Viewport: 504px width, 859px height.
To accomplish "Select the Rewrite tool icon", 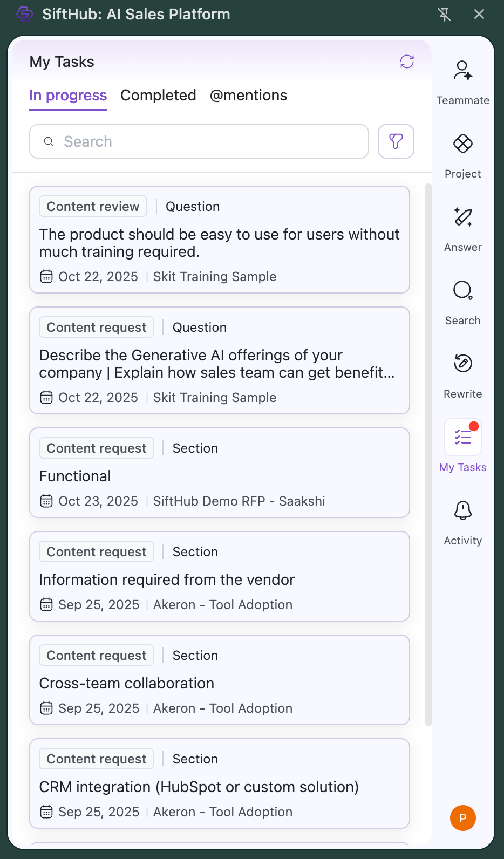I will pyautogui.click(x=462, y=364).
